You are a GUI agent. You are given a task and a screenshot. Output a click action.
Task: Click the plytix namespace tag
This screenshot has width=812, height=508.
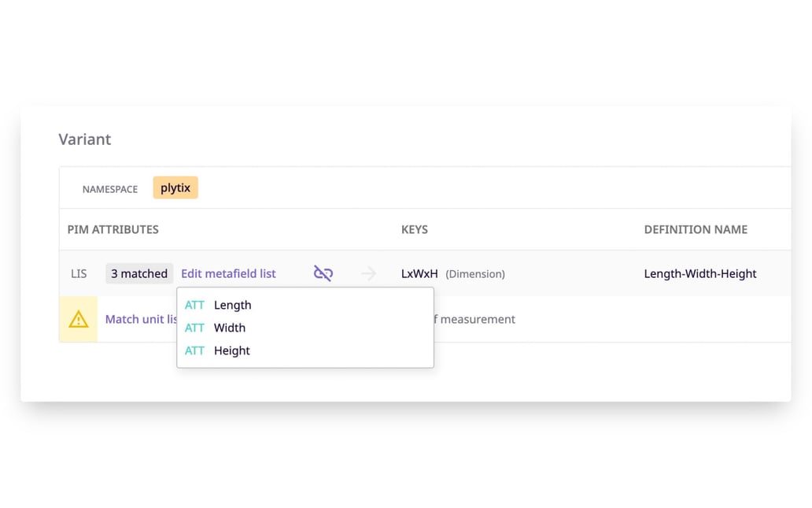click(175, 187)
